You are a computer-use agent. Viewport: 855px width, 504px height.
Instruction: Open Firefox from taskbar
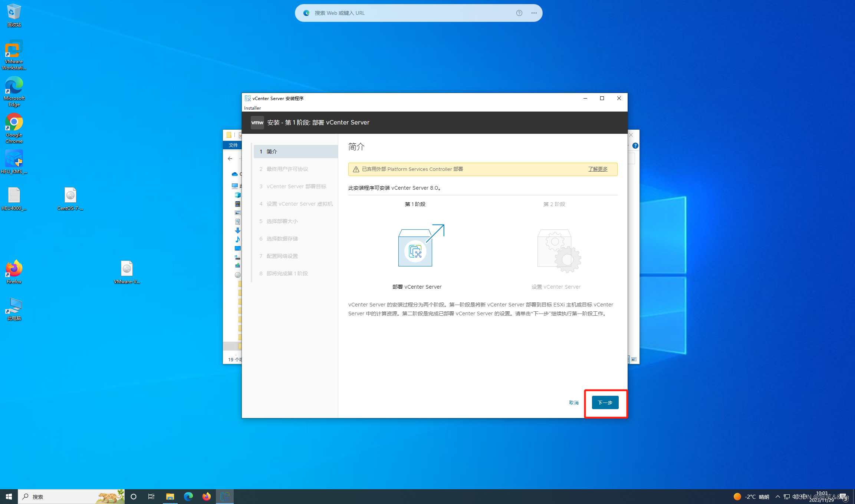click(x=206, y=497)
